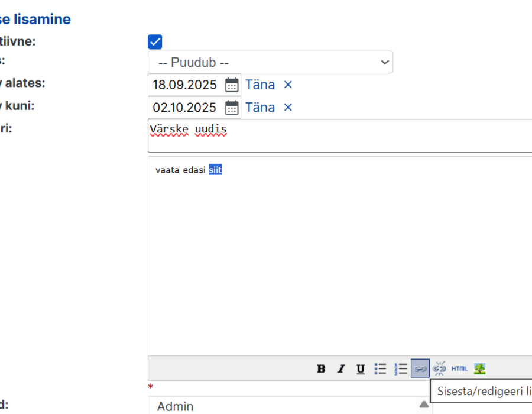This screenshot has height=414, width=532.
Task: Apply italic formatting in the editor toolbar
Action: (x=341, y=368)
